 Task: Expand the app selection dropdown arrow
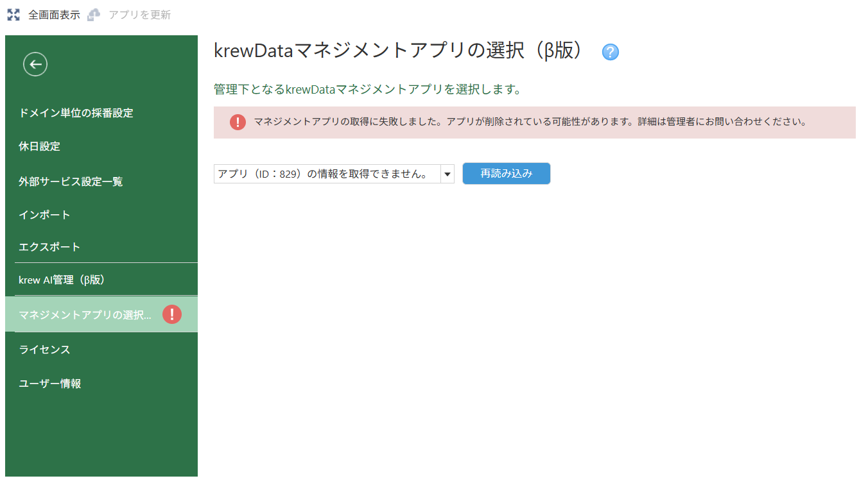447,174
